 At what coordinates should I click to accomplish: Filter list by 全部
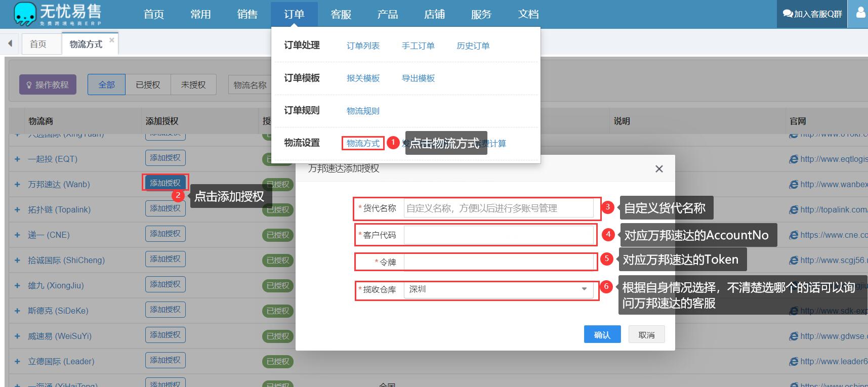coord(106,84)
